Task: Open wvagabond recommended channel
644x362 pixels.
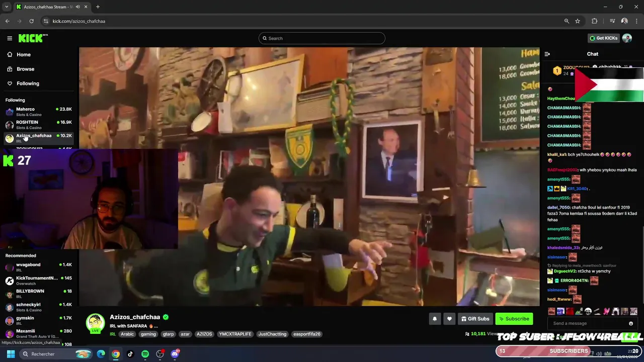Action: click(38, 267)
